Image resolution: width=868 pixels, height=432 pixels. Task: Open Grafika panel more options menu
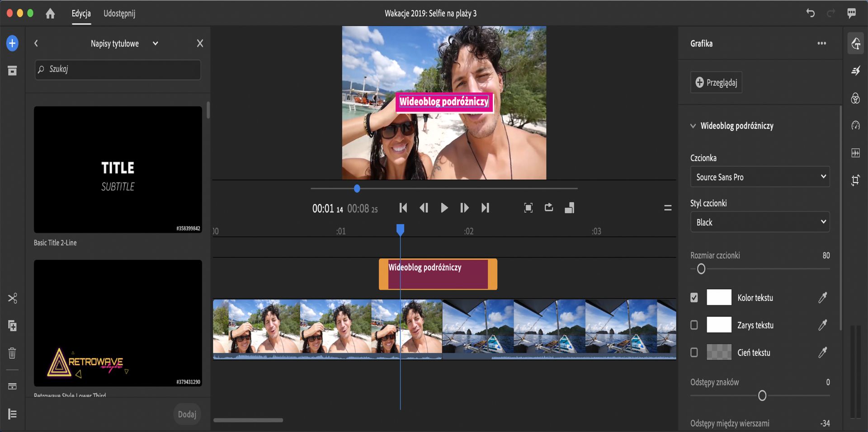click(822, 43)
